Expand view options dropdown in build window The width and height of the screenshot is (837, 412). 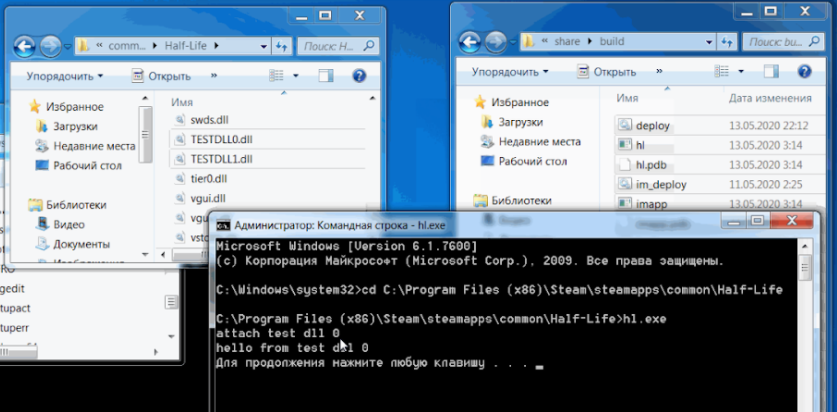(742, 72)
